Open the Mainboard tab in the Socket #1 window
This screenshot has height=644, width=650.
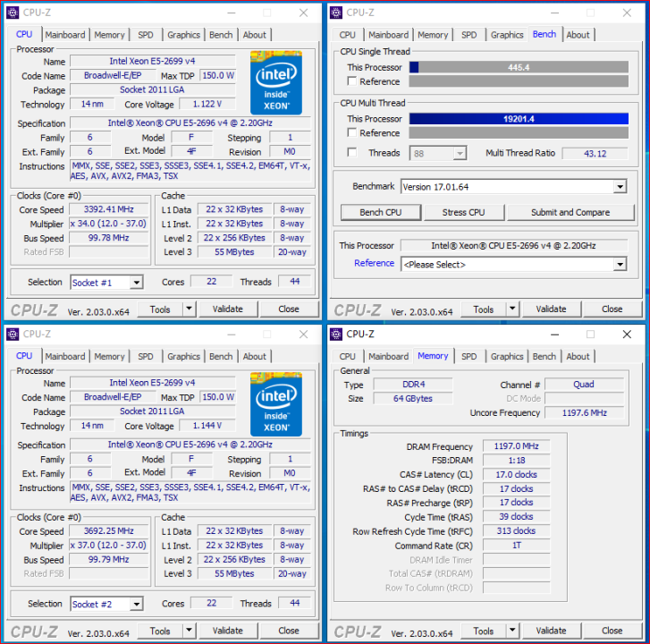pyautogui.click(x=65, y=35)
